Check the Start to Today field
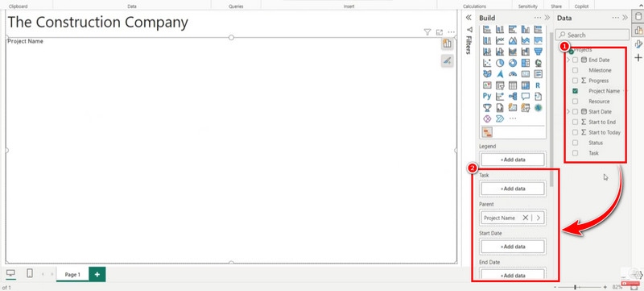644x291 pixels. 575,132
